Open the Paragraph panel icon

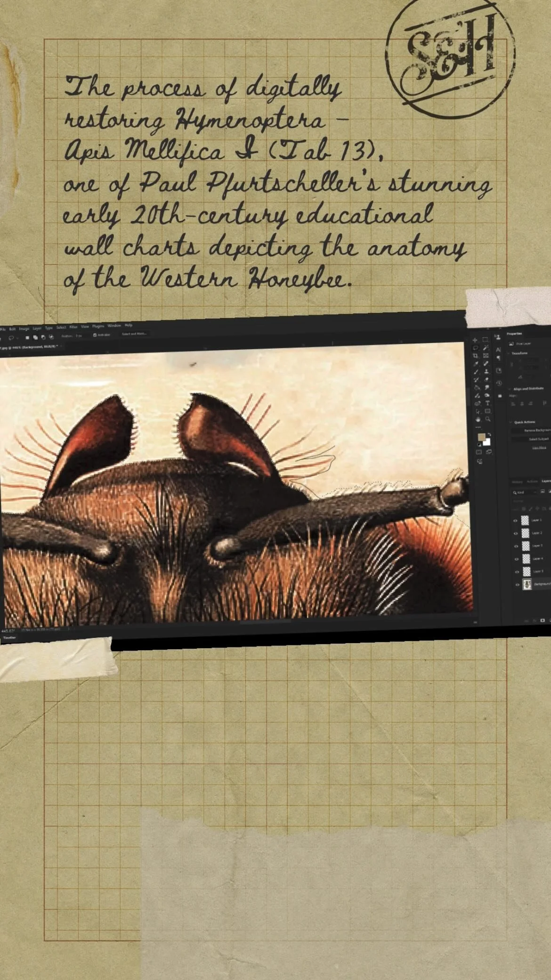(x=499, y=358)
